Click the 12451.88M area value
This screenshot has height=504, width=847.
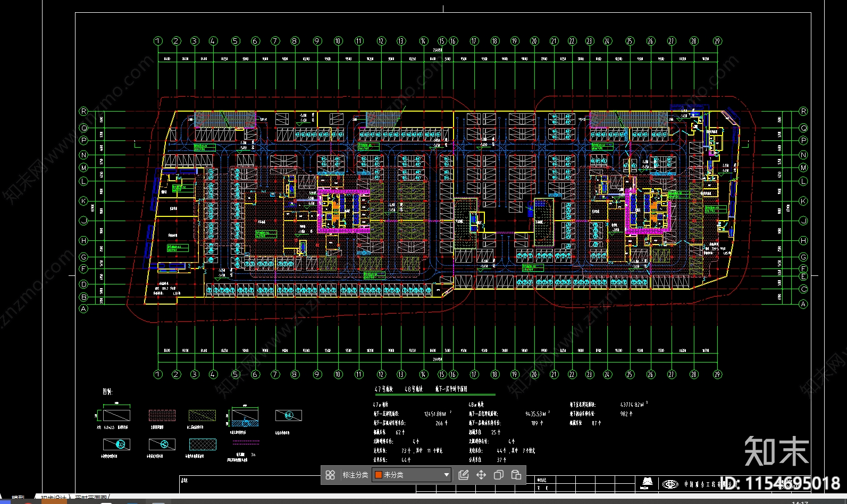point(435,414)
